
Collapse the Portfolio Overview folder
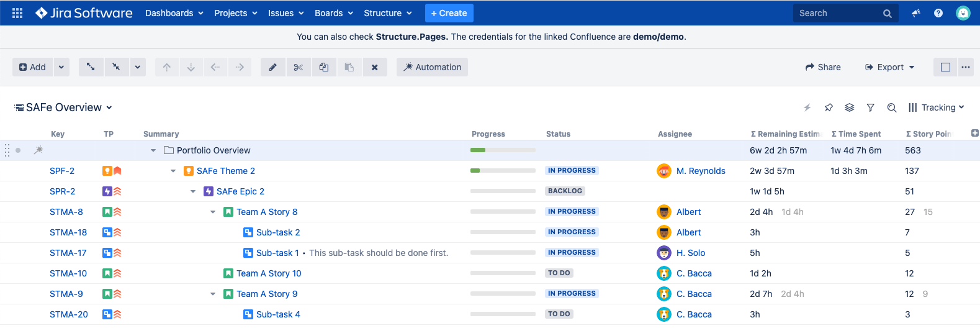(x=153, y=150)
